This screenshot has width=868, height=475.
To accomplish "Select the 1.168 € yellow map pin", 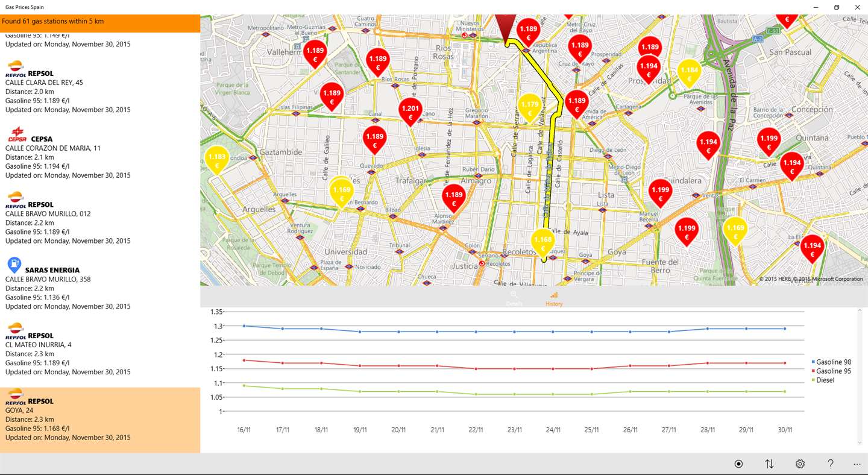I will tap(542, 243).
